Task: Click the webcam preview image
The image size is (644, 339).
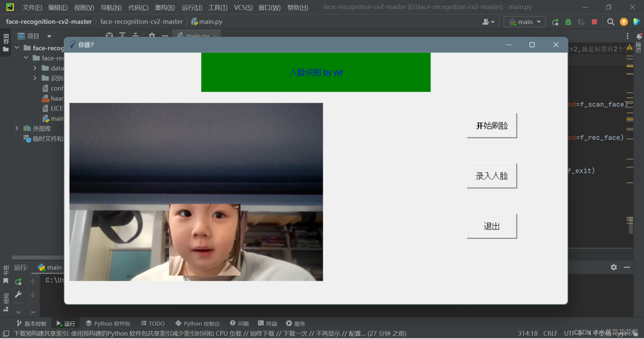Action: pyautogui.click(x=196, y=192)
